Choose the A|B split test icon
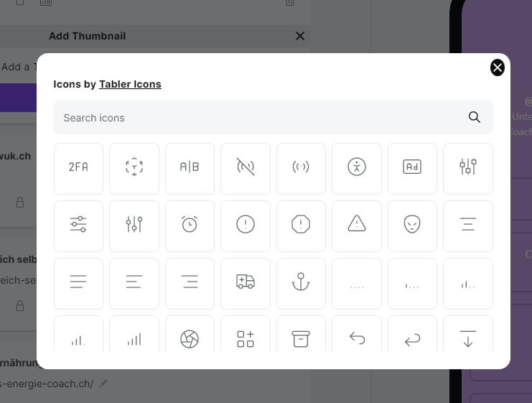The image size is (532, 403). 190,168
